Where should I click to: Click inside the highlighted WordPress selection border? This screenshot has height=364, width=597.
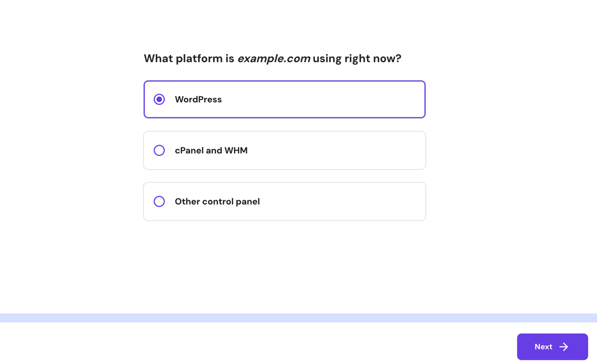coord(285,100)
